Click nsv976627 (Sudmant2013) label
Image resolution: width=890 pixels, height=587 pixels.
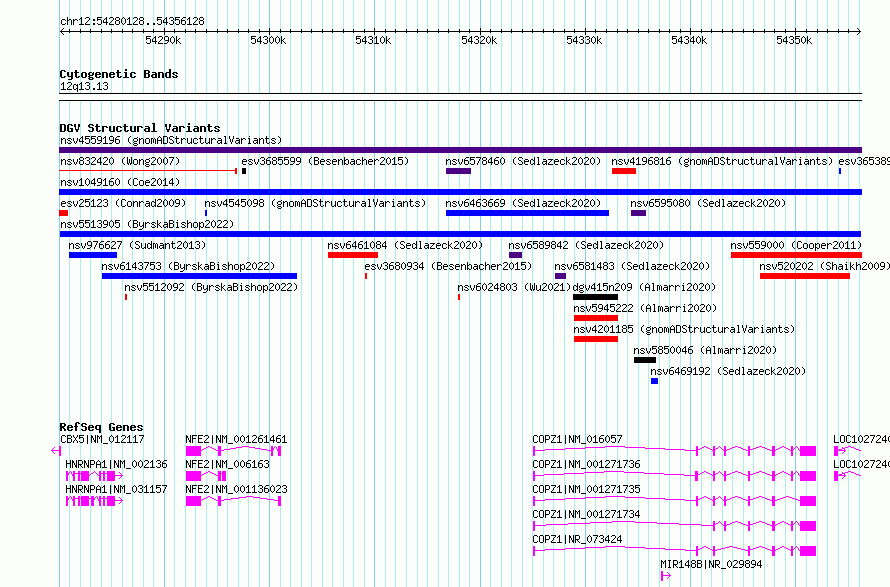tap(137, 245)
